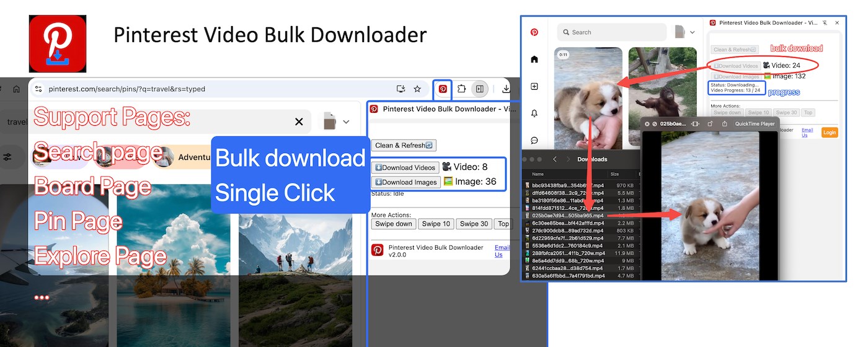The image size is (868, 347).
Task: Click greyed Swipe 30 in downloading panel
Action: click(786, 113)
